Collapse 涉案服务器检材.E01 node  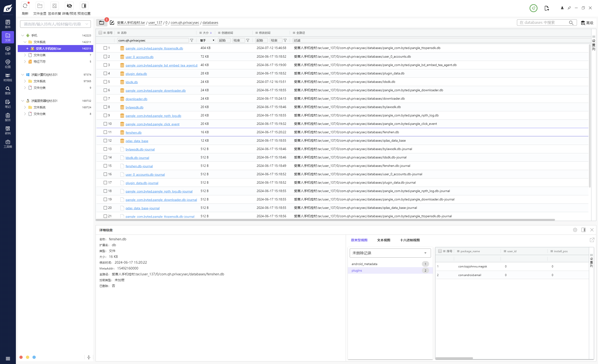[x=23, y=101]
